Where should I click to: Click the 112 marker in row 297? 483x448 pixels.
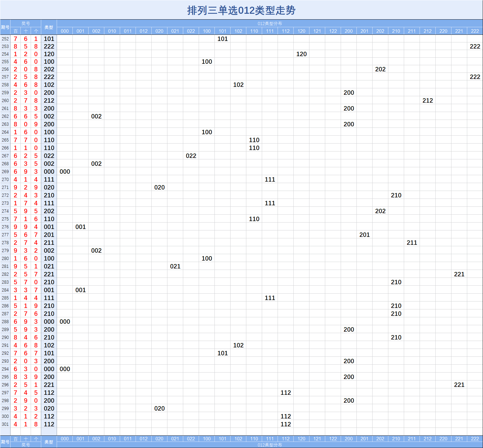coord(286,393)
